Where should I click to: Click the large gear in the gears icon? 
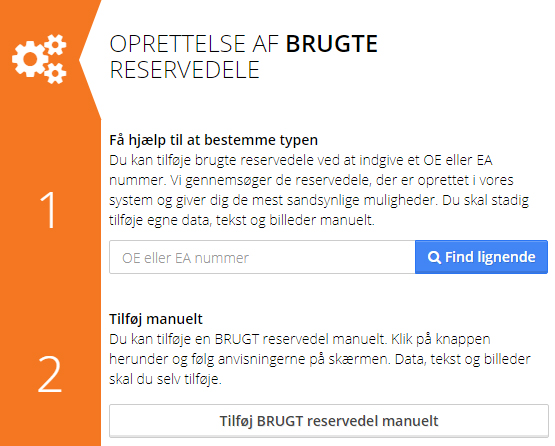click(x=30, y=59)
